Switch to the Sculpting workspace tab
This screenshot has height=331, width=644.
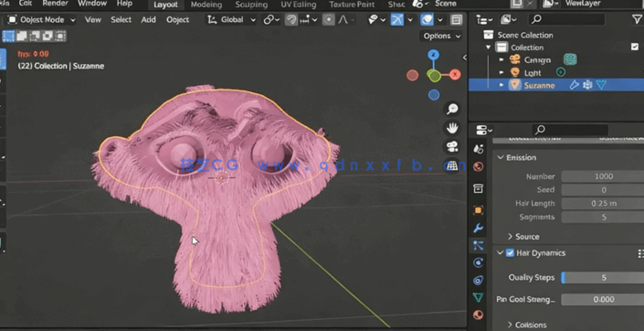251,5
